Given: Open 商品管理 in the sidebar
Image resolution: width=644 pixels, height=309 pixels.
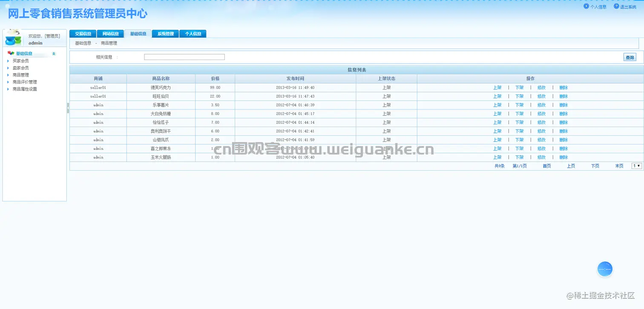Looking at the screenshot, I should 21,75.
